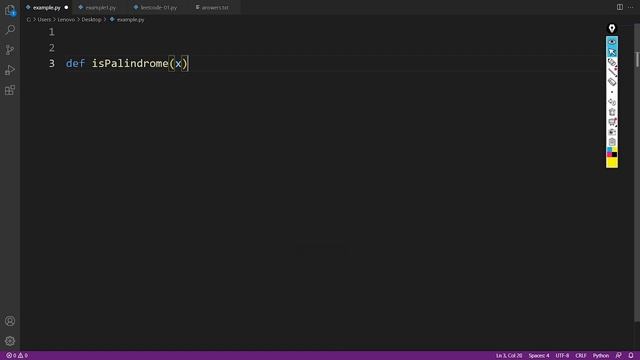Switch to the example.py tab
This screenshot has height=360, width=640.
pos(47,7)
